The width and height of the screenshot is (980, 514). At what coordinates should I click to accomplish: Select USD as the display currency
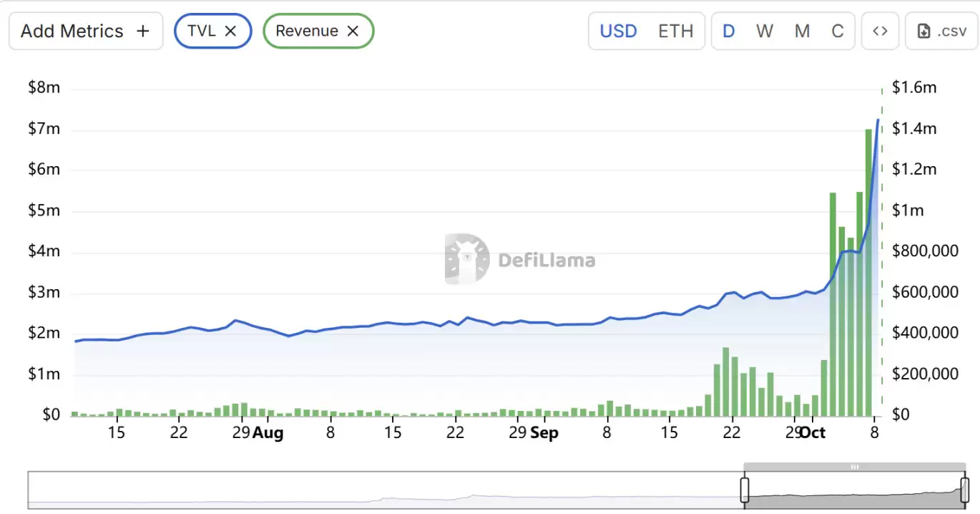[x=617, y=31]
